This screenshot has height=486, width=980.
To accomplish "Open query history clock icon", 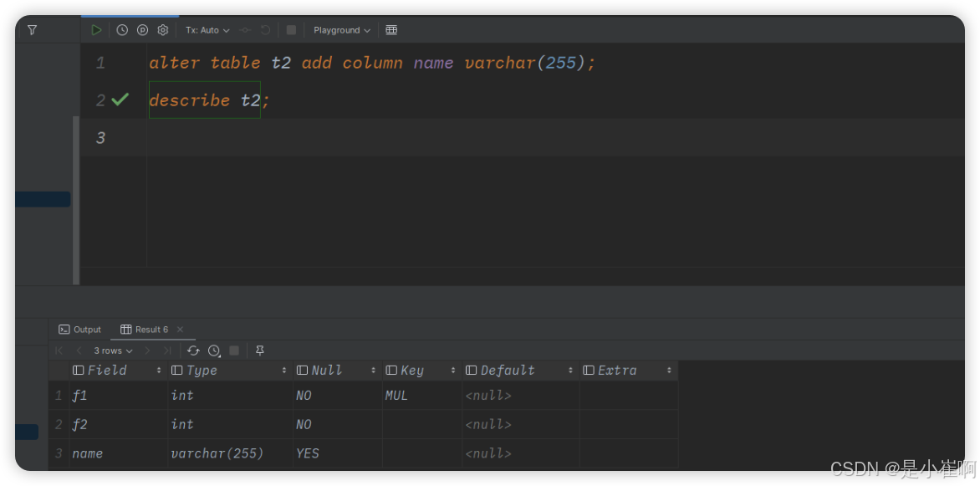I will 122,30.
